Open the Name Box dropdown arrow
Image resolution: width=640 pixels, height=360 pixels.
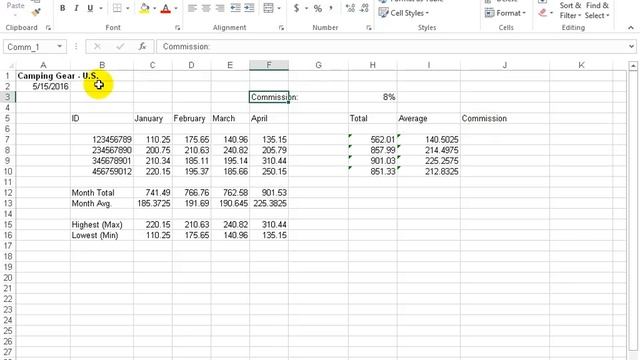(60, 47)
